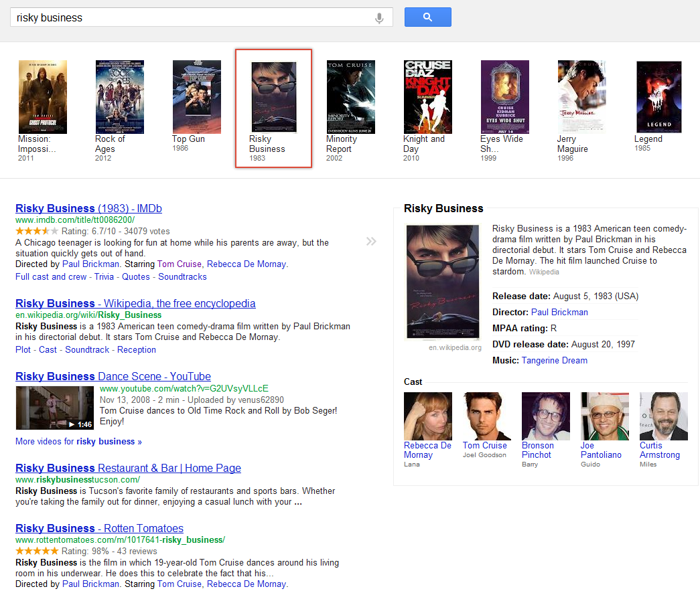
Task: Open Bronson Pinchot cast name link
Action: (537, 450)
